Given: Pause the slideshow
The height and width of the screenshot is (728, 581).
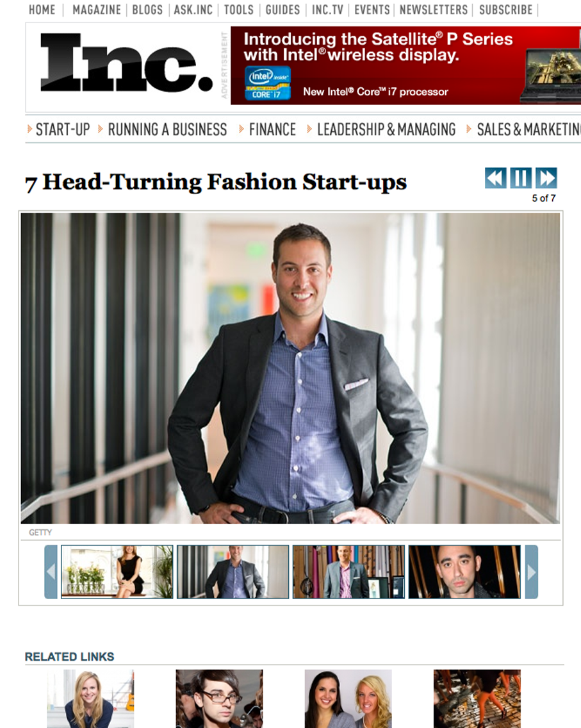Looking at the screenshot, I should [x=521, y=178].
